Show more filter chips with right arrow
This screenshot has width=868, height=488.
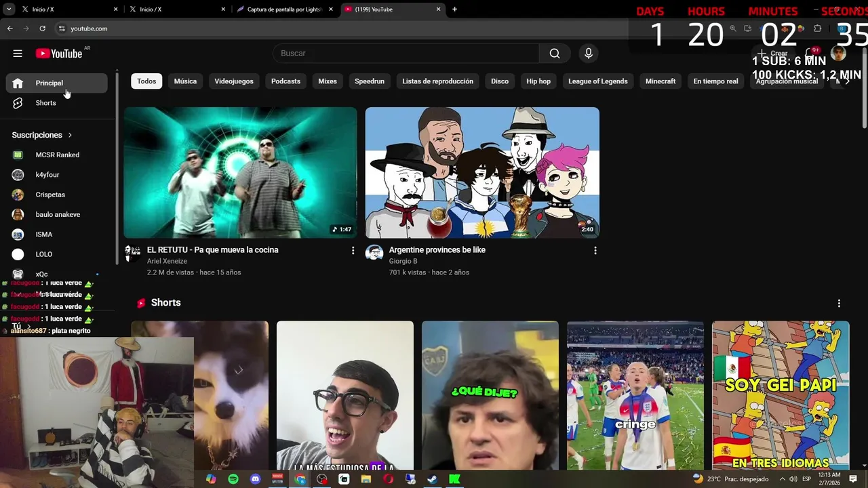[846, 81]
